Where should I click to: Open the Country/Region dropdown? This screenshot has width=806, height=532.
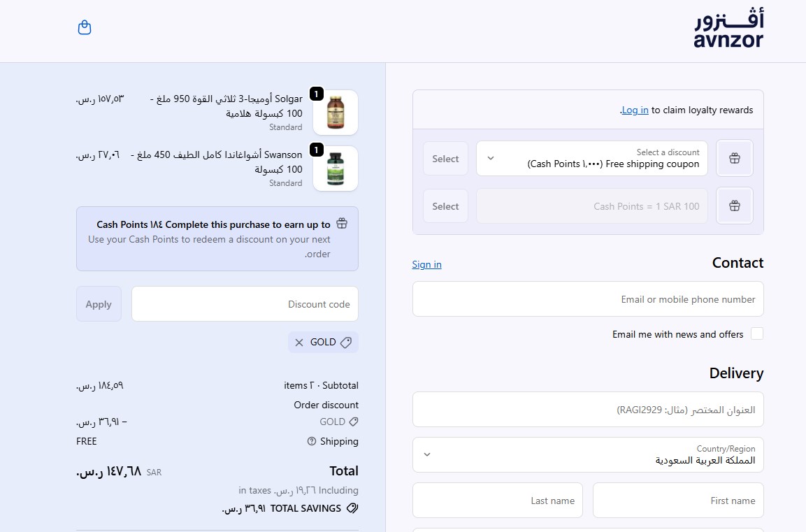tap(588, 455)
